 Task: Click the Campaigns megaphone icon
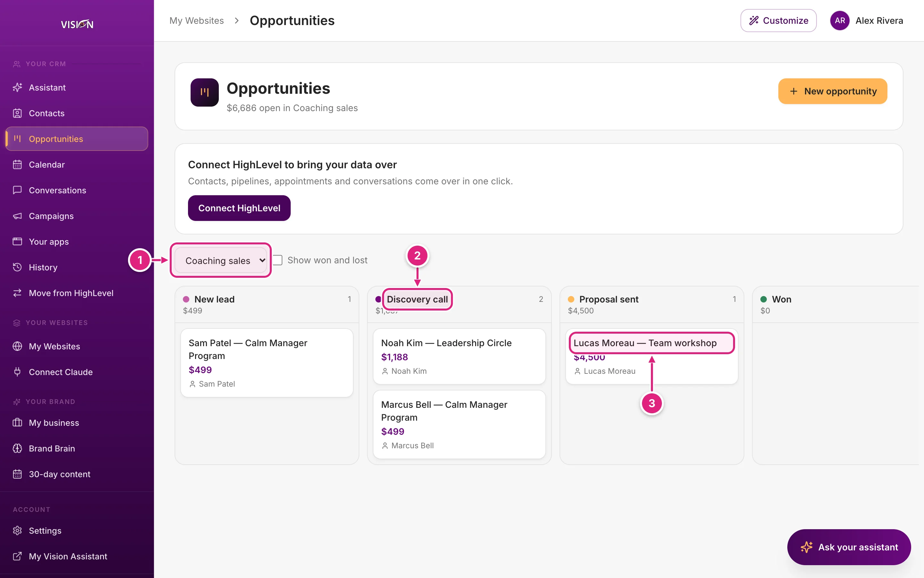(x=17, y=216)
